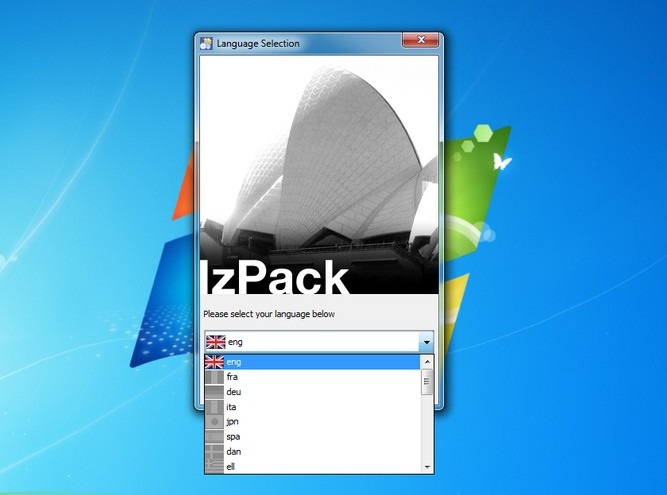Close the Language Selection dialog

point(420,40)
